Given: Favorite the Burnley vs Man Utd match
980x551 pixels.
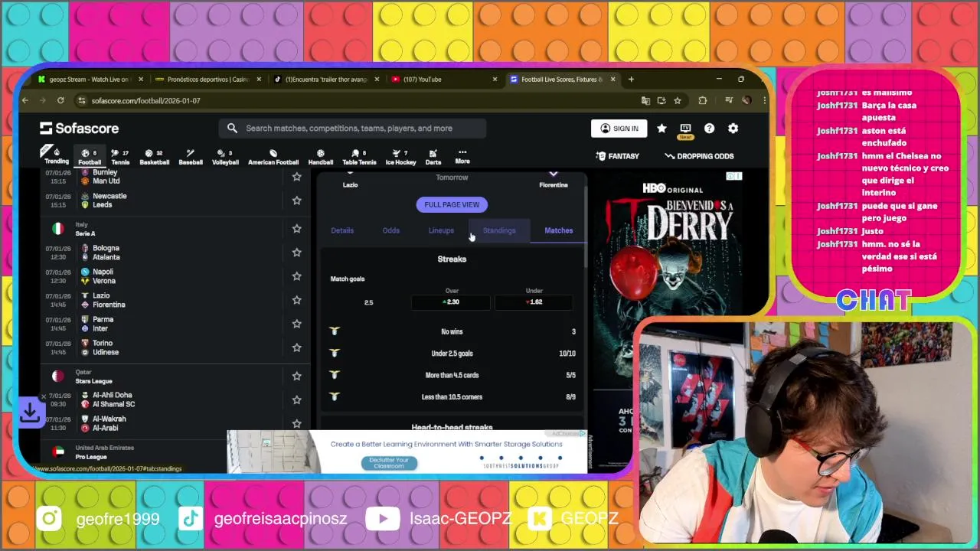Looking at the screenshot, I should tap(296, 178).
